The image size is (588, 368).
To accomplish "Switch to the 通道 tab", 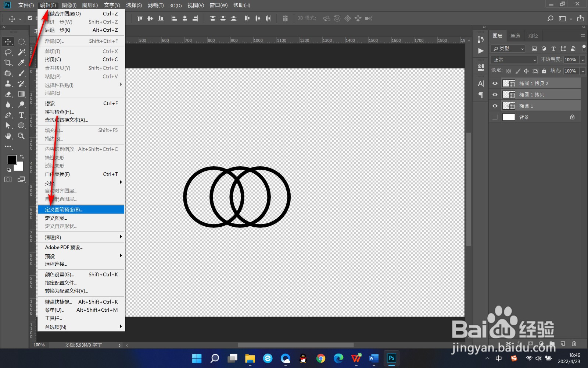I will [x=515, y=36].
